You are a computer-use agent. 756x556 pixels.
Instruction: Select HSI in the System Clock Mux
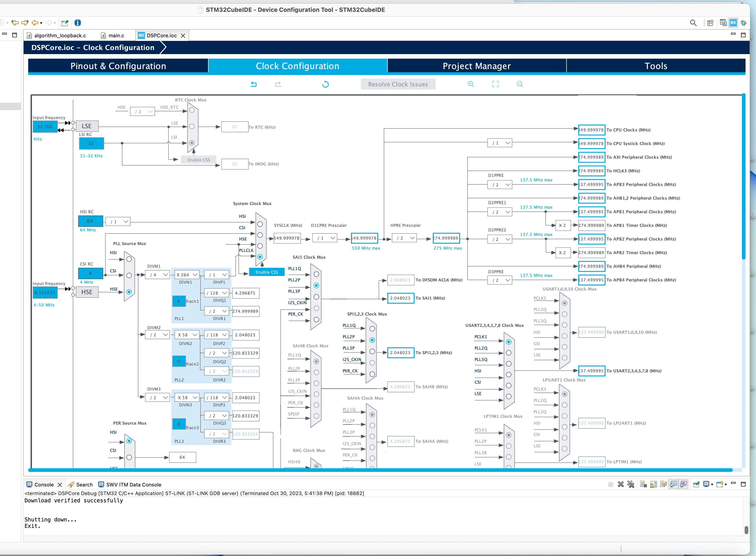coord(260,224)
